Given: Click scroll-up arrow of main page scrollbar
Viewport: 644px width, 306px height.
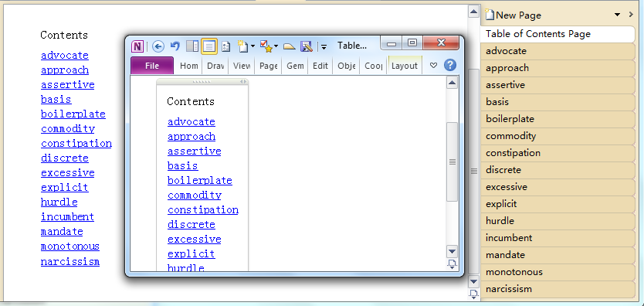Looking at the screenshot, I should coord(473,12).
